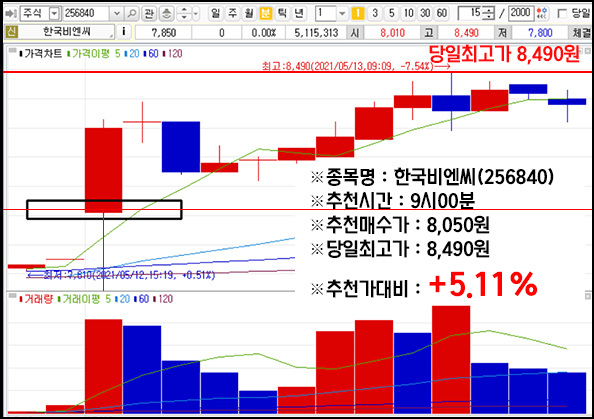594x419 pixels.
Task: Select the 틱 tick chart tab
Action: 282,14
